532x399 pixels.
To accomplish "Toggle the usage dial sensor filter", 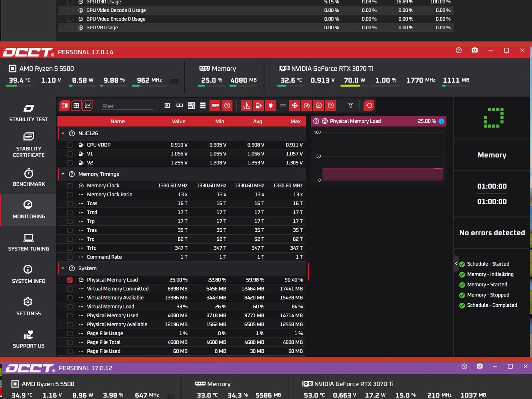I will coord(318,105).
